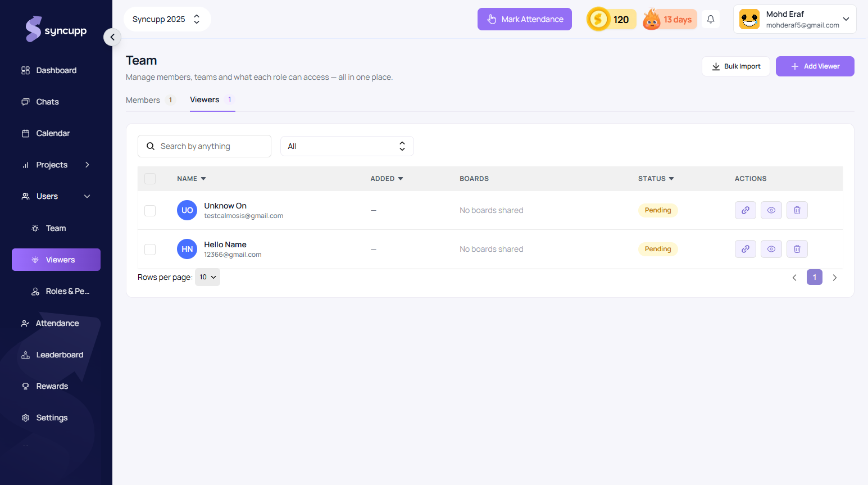Open Chats from the sidebar

(47, 102)
